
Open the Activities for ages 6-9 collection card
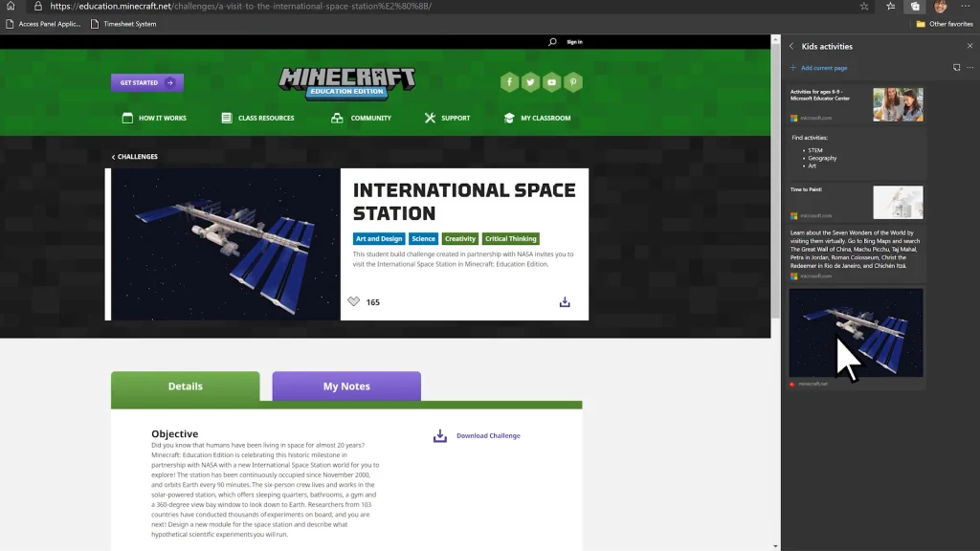857,104
